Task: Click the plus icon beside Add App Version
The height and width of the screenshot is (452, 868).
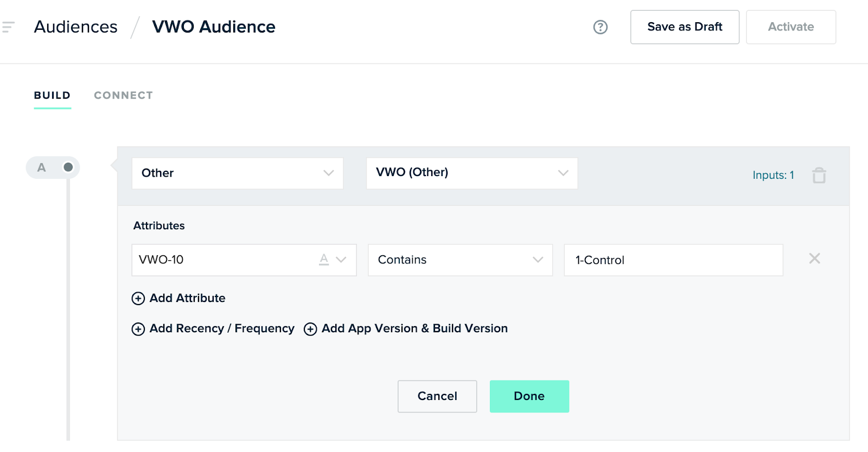Action: [310, 329]
